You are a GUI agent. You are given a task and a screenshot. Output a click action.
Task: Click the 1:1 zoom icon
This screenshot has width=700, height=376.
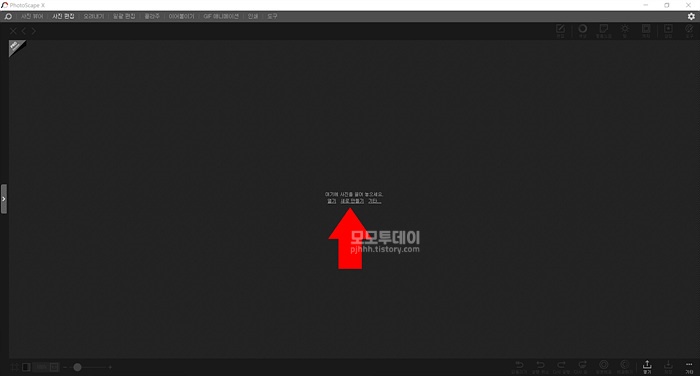click(x=54, y=367)
